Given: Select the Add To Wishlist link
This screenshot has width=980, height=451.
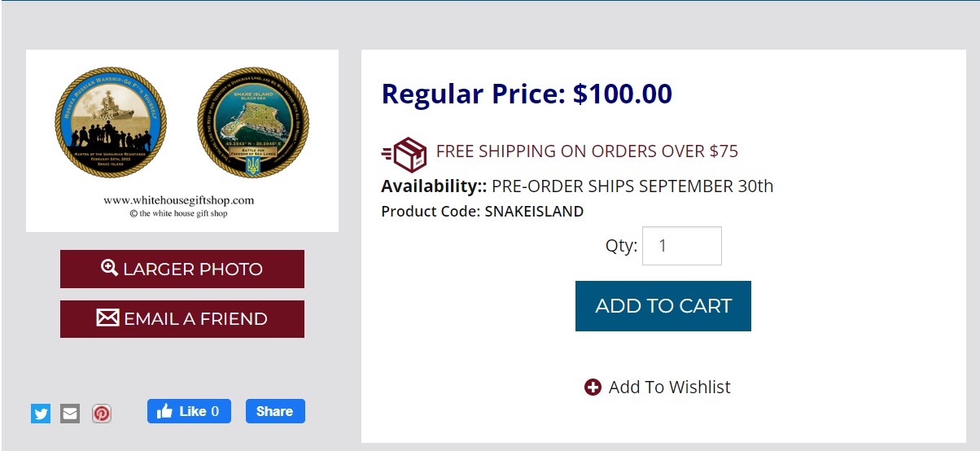Looking at the screenshot, I should (669, 388).
